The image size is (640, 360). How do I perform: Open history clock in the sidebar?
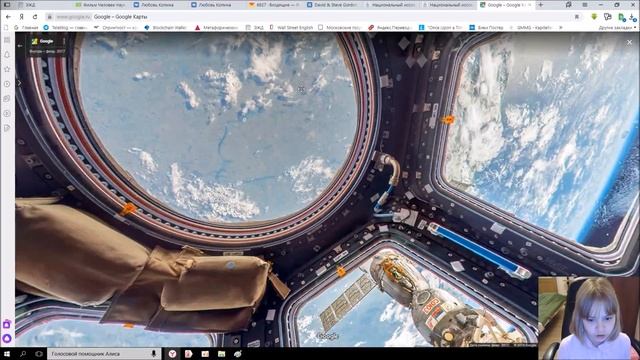(7, 84)
